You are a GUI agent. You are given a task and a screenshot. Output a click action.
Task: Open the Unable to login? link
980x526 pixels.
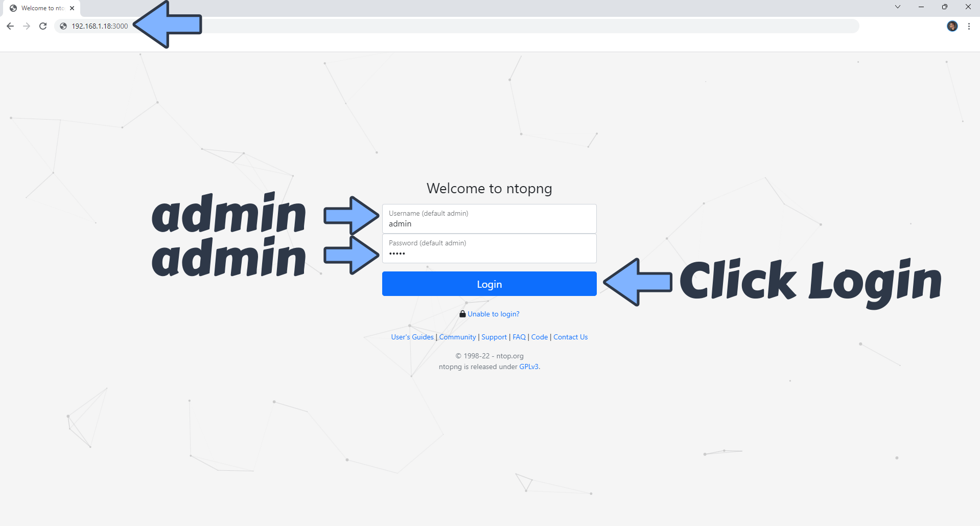[x=493, y=314]
